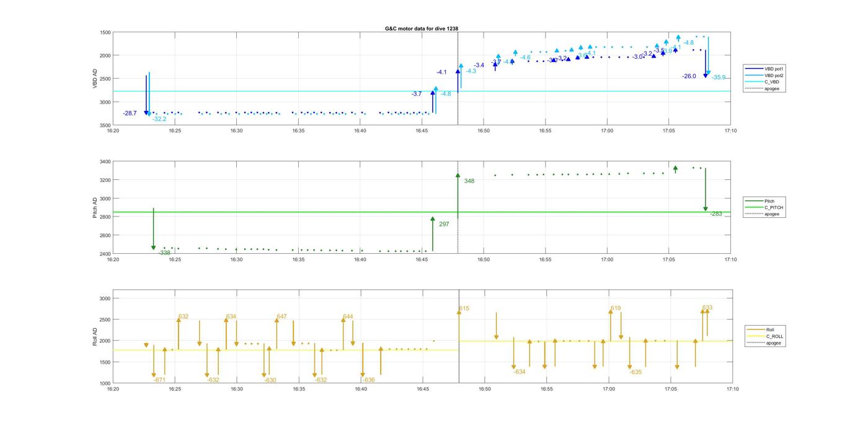Click the "-4.6" VBD data label

point(525,58)
